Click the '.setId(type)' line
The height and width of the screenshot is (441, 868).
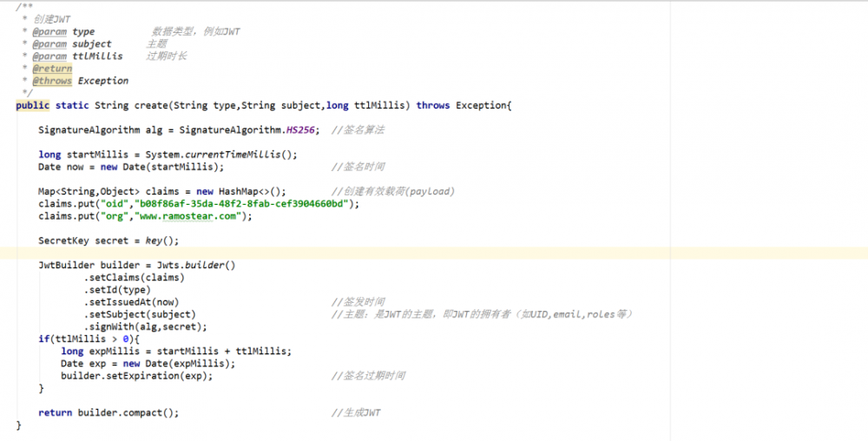117,290
